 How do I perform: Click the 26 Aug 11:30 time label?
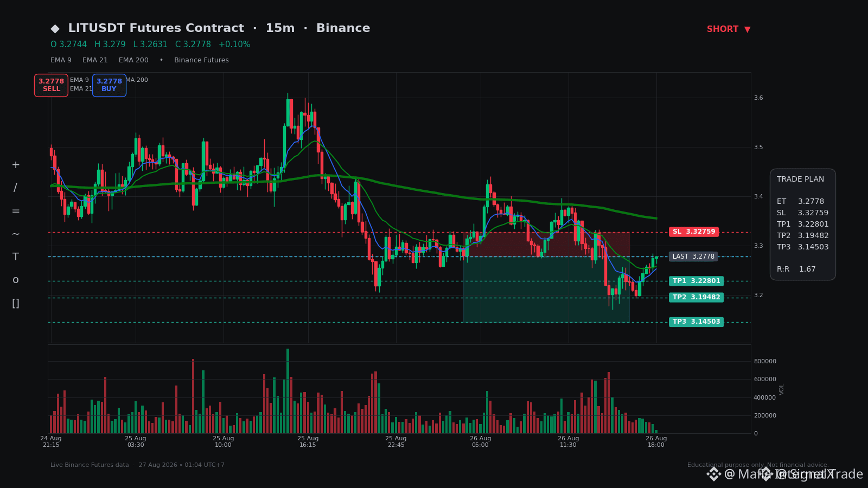tap(569, 442)
